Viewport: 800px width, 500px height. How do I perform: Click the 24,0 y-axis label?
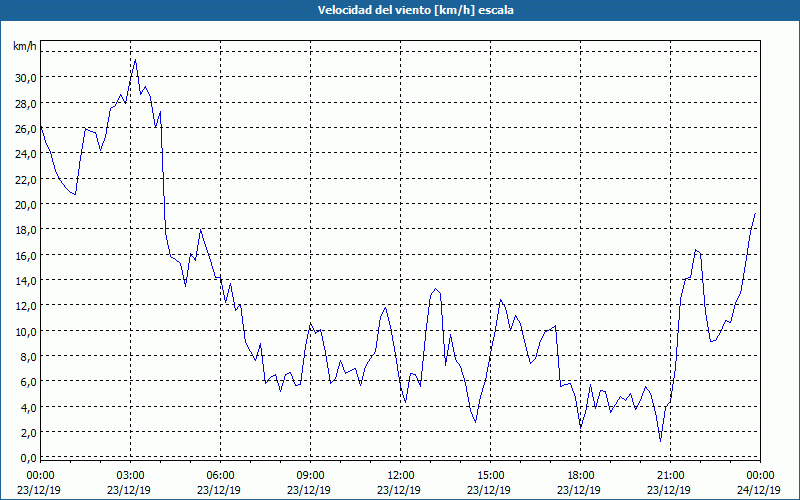click(26, 154)
